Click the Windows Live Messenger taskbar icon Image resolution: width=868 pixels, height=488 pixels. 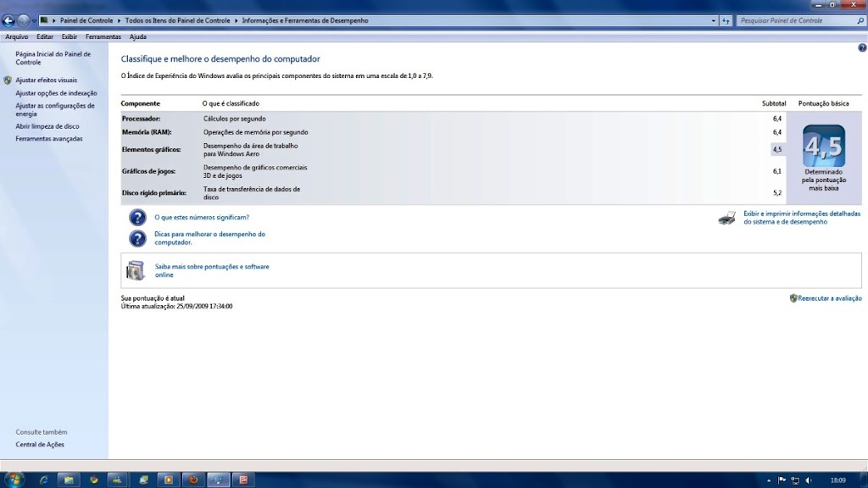[x=117, y=480]
